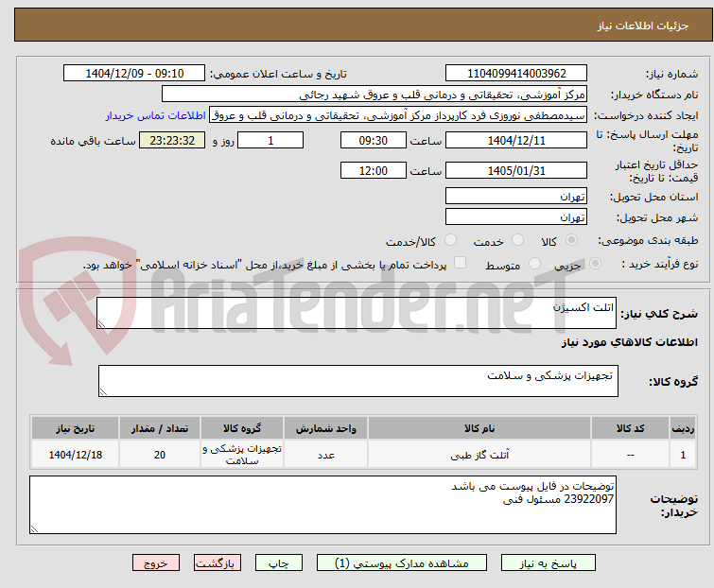Click the جزئیات اطلاعات نیاز header title
The width and height of the screenshot is (714, 588).
pos(642,26)
